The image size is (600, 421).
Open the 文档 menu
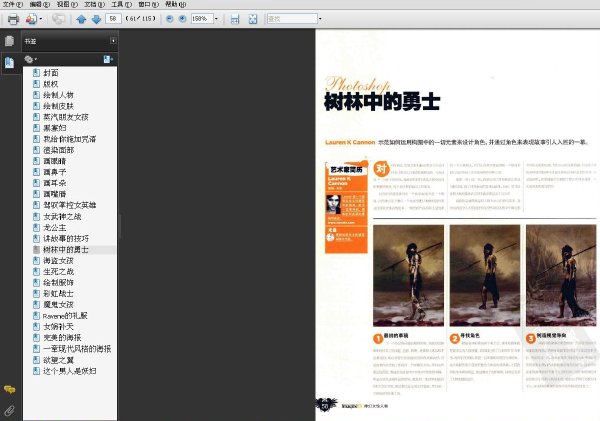click(x=94, y=4)
